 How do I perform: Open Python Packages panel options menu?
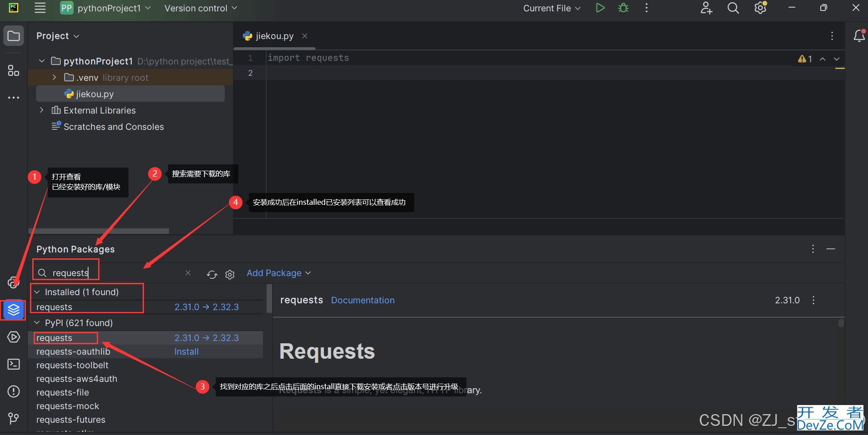pos(813,249)
